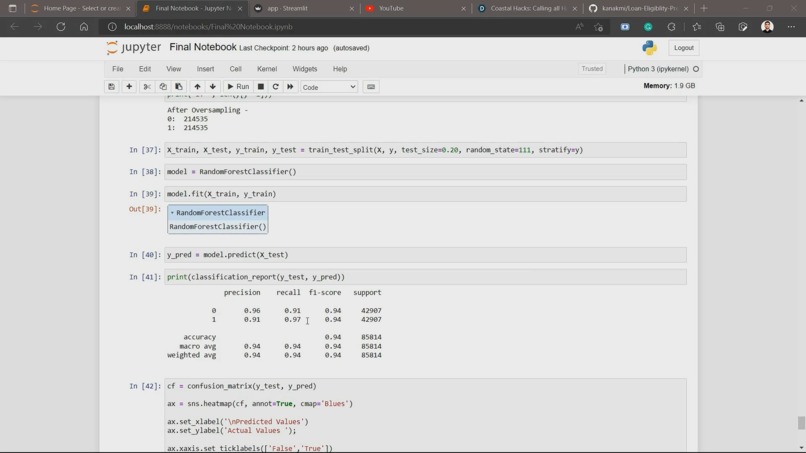This screenshot has width=806, height=453.
Task: Open the File menu
Action: [118, 69]
